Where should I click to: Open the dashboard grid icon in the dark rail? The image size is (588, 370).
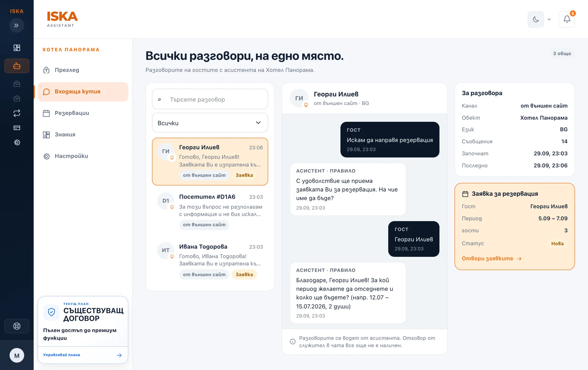pyautogui.click(x=17, y=48)
